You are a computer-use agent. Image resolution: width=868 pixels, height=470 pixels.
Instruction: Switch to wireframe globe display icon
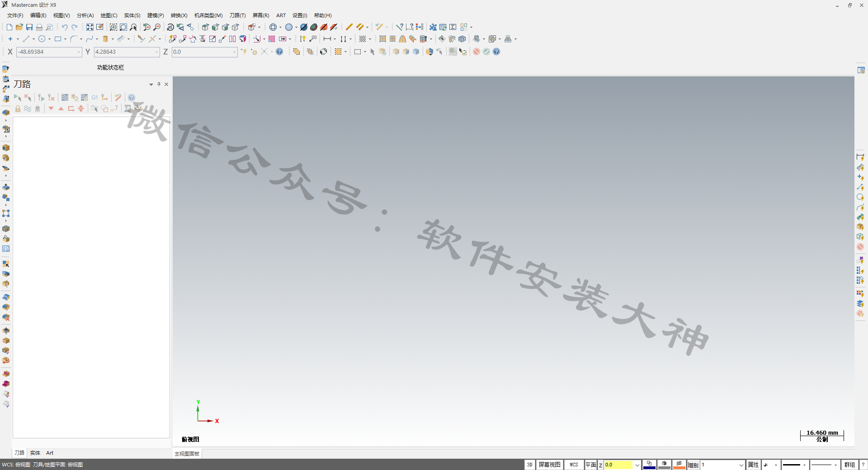coord(273,27)
